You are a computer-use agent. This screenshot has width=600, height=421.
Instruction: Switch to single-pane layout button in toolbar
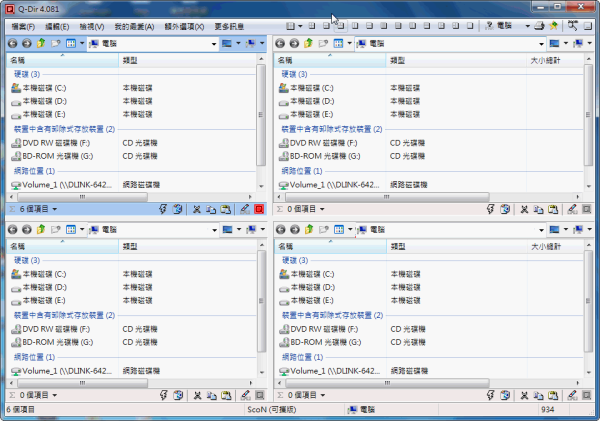click(x=470, y=26)
